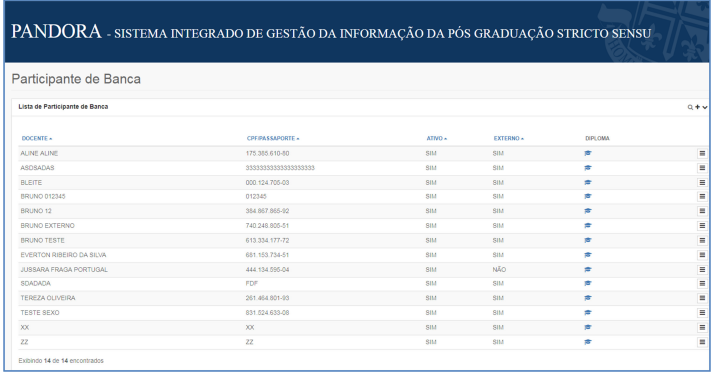
Task: Select CPF value 740.248.805-51
Action: (267, 226)
